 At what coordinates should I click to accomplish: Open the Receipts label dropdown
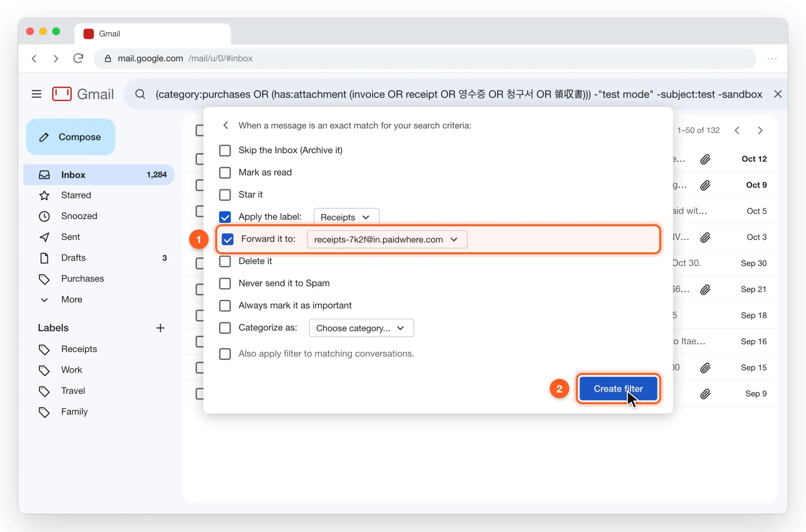click(x=346, y=217)
